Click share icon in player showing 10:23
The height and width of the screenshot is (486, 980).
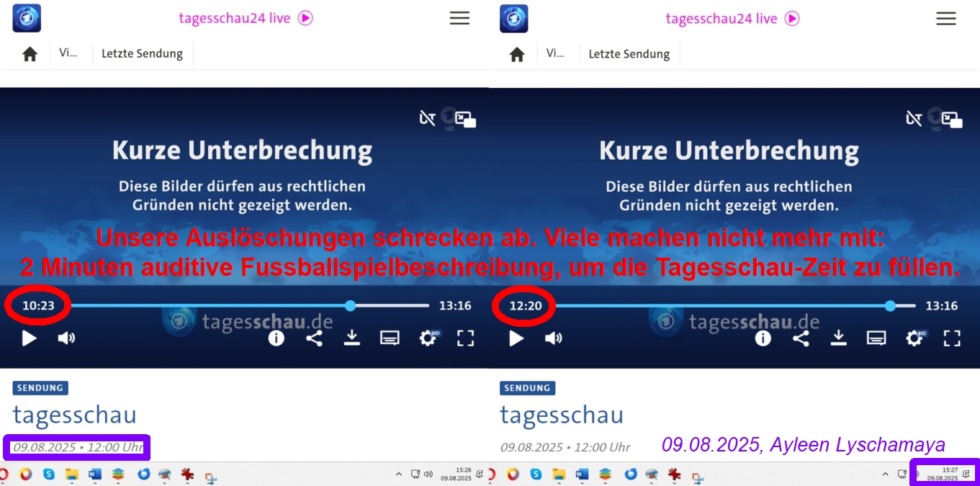click(314, 338)
